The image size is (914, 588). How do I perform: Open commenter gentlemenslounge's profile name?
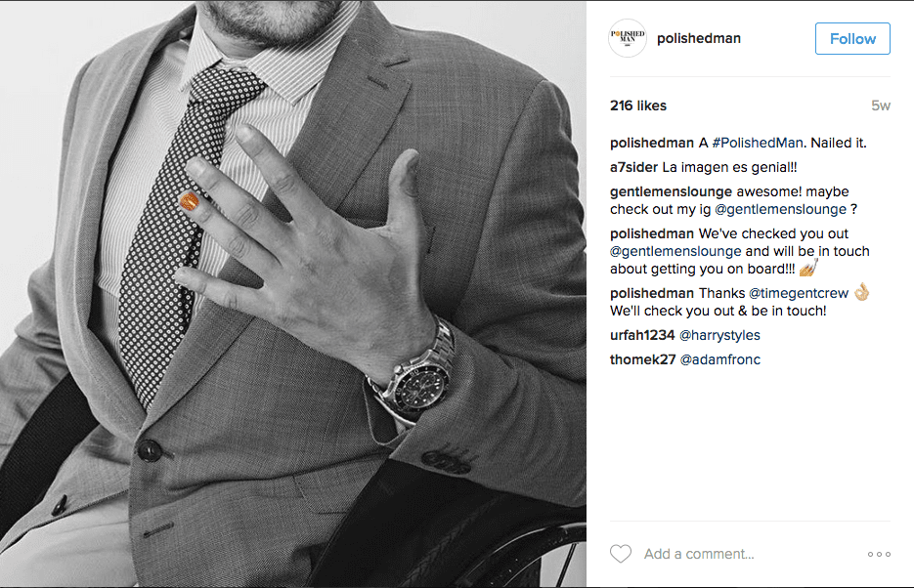(671, 191)
